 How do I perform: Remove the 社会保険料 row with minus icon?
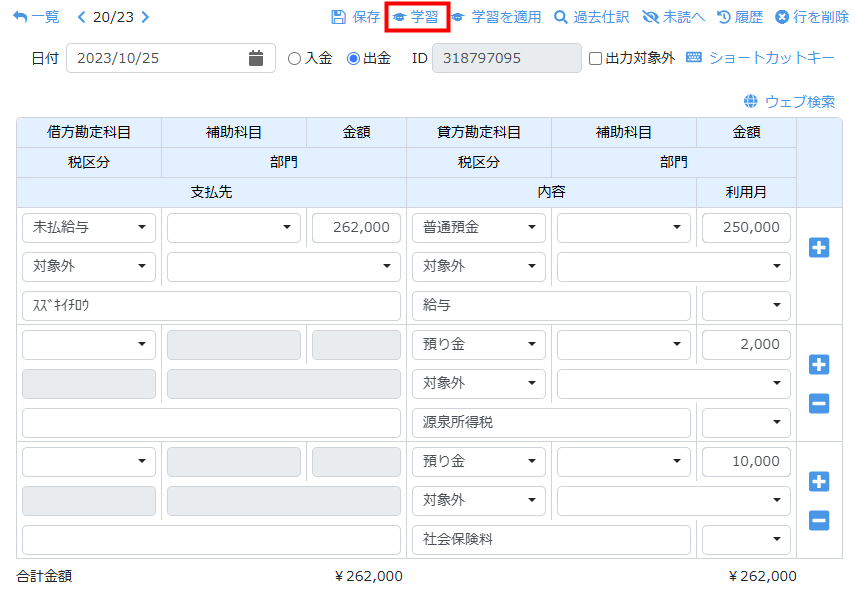coord(818,520)
